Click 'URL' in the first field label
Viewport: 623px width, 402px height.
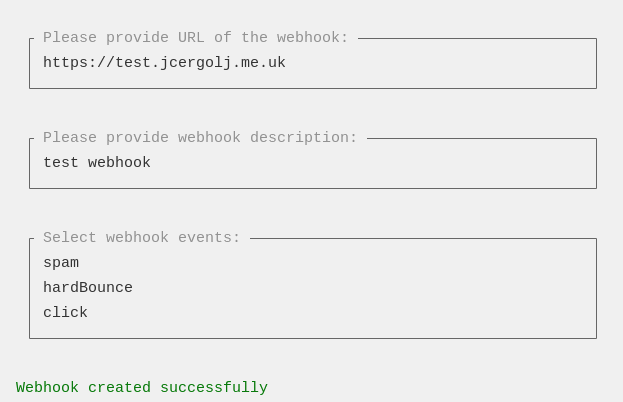point(191,38)
